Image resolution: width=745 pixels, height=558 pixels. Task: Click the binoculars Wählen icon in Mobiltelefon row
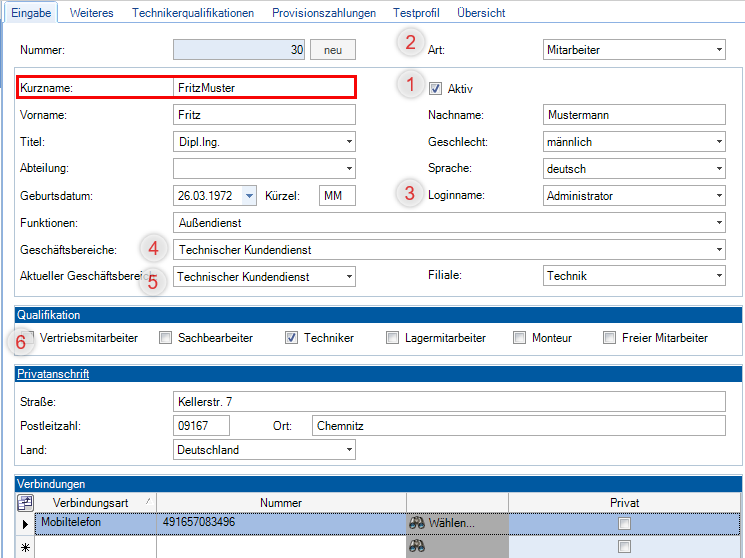tap(418, 523)
